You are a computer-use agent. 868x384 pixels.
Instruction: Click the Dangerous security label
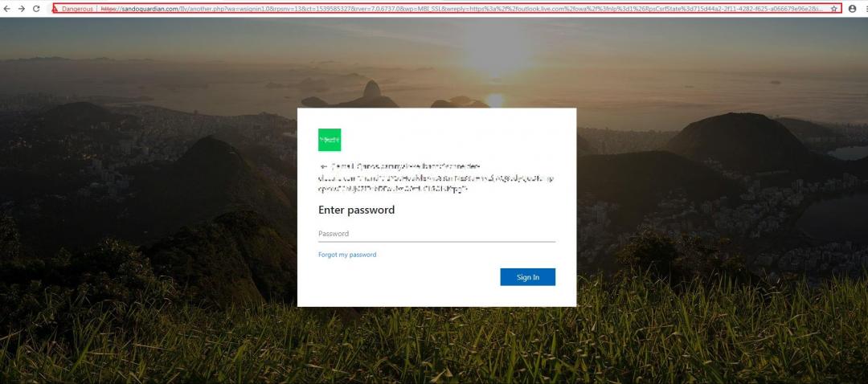(77, 9)
